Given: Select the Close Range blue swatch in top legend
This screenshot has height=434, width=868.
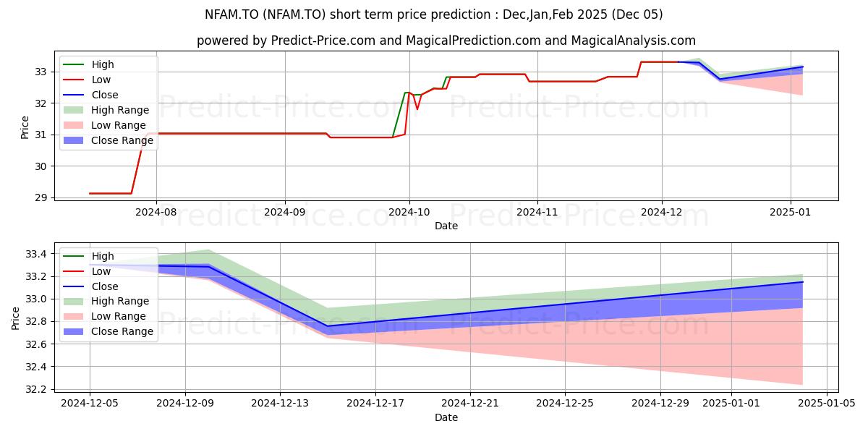Looking at the screenshot, I should click(75, 141).
